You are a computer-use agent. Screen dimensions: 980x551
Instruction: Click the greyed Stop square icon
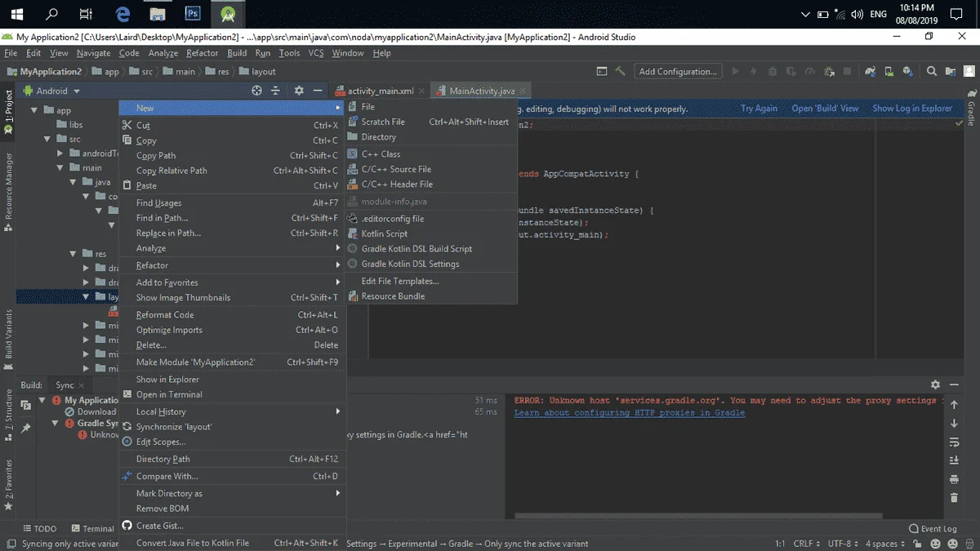click(847, 71)
